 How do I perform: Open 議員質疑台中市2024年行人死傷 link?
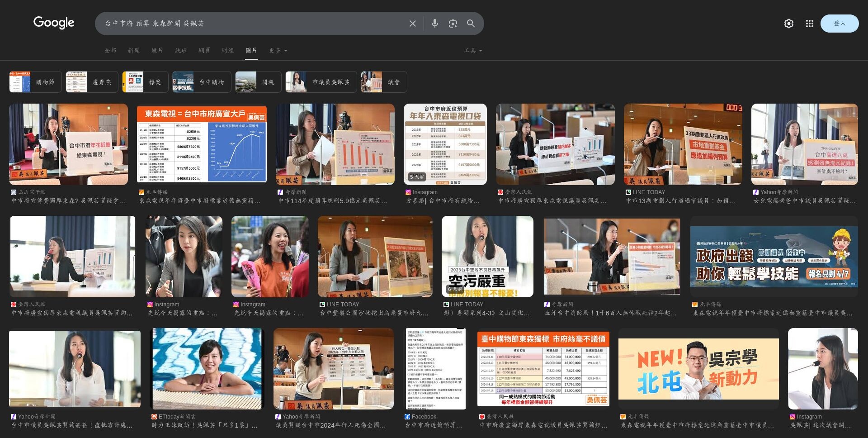(x=331, y=425)
